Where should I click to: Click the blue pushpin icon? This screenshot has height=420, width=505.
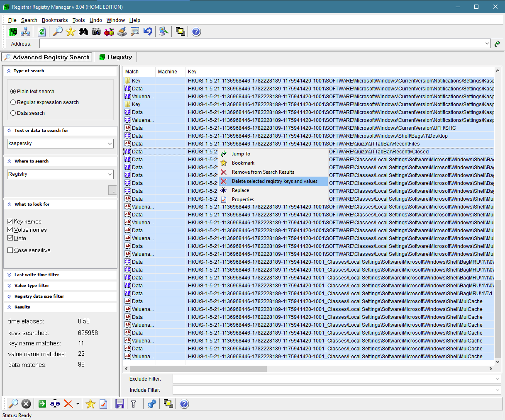(152, 404)
